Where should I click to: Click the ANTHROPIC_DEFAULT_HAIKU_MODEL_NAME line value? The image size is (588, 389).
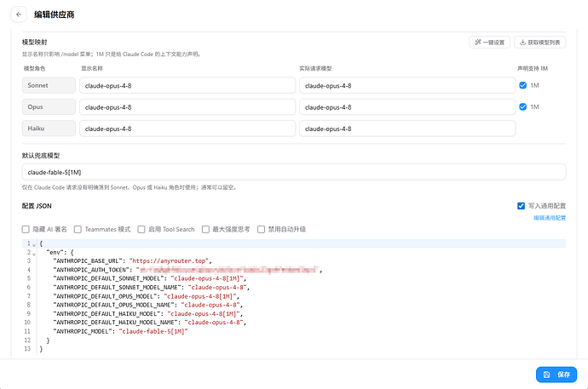point(214,323)
